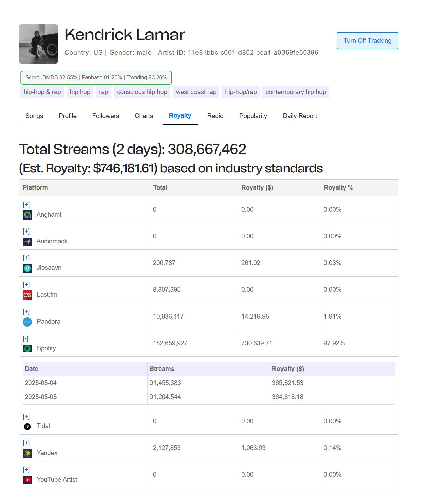The image size is (435, 504).
Task: Expand the Yandex row details
Action: point(26,443)
